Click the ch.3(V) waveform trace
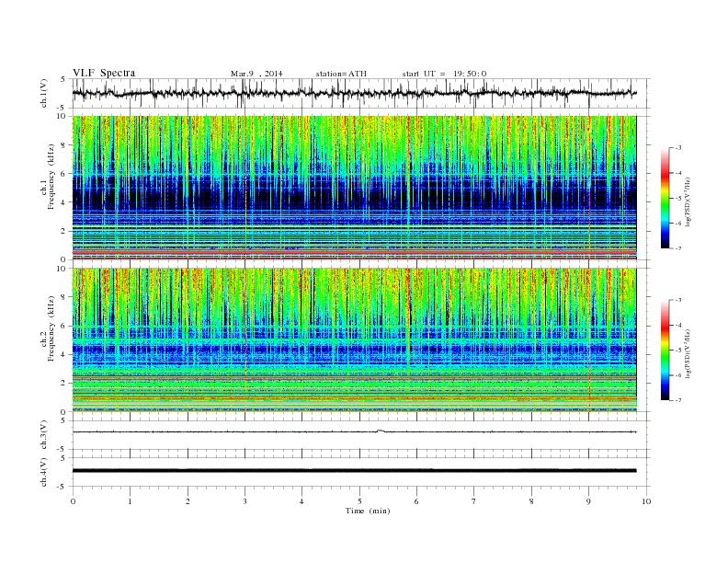The width and height of the screenshot is (728, 563). tap(354, 432)
